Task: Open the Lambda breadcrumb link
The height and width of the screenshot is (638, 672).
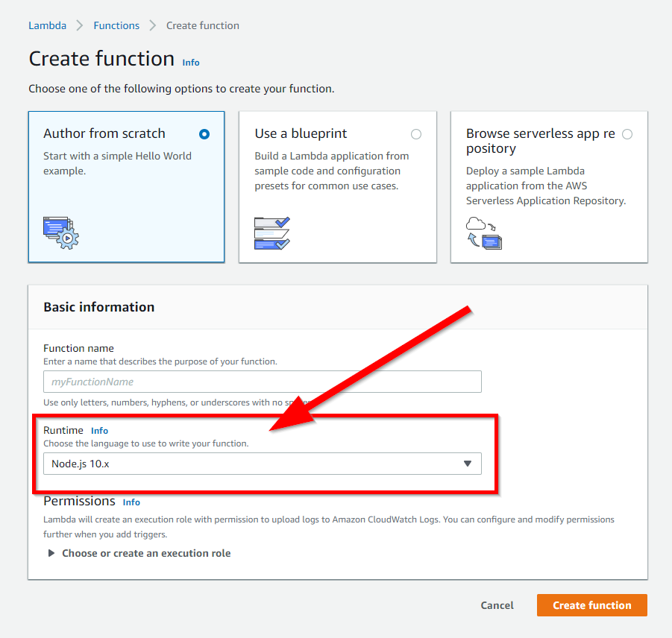Action: [x=47, y=25]
